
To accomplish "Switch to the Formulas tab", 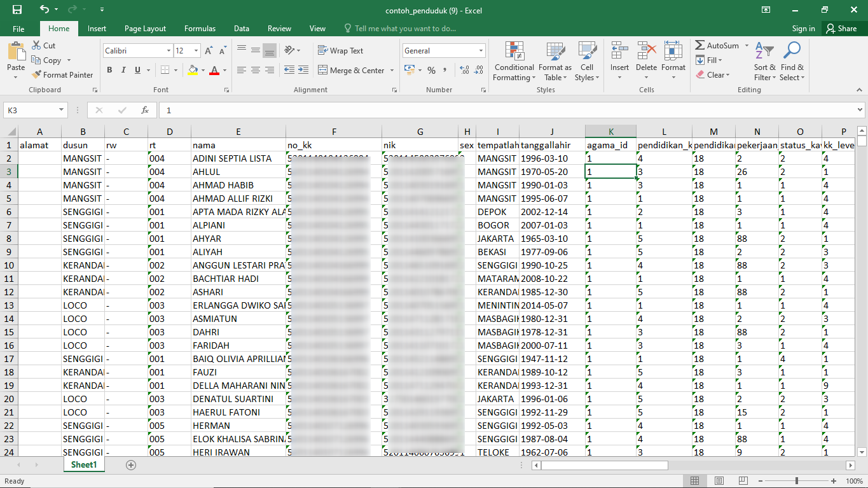I will point(200,29).
